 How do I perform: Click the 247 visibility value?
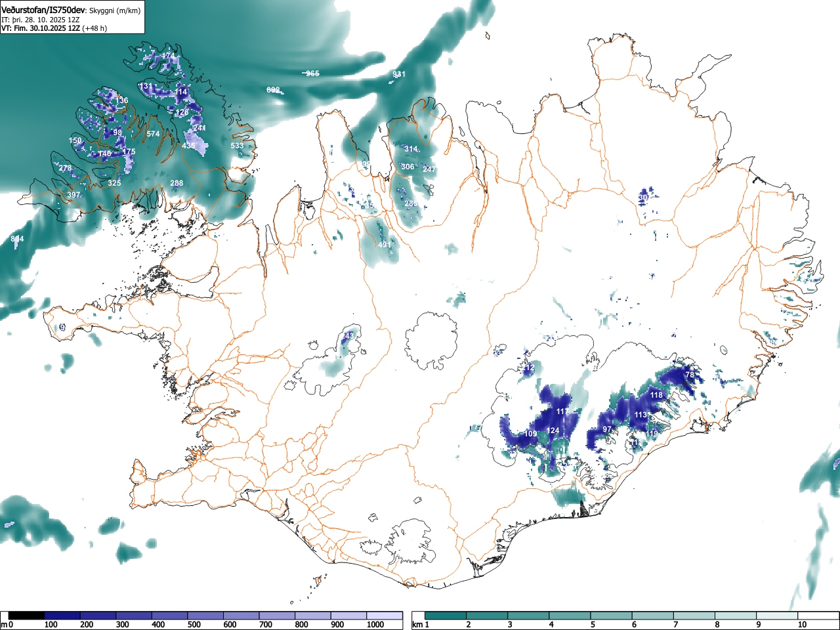click(x=429, y=169)
